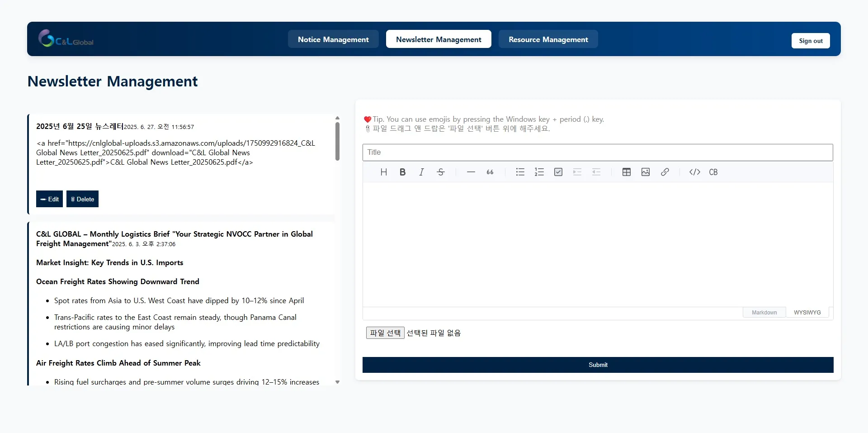Viewport: 868px width, 433px height.
Task: Insert an image into the editor
Action: pyautogui.click(x=646, y=172)
